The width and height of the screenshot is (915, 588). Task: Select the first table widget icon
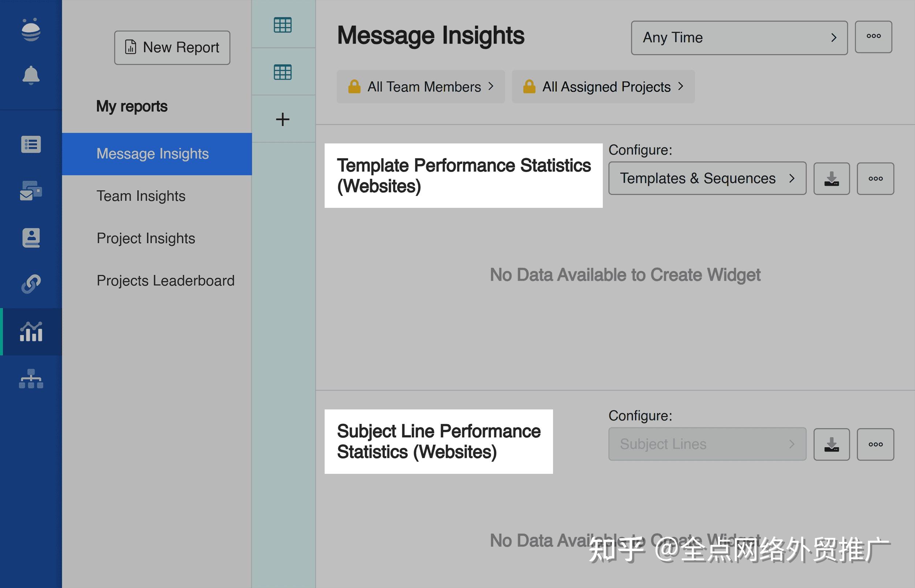pyautogui.click(x=283, y=25)
